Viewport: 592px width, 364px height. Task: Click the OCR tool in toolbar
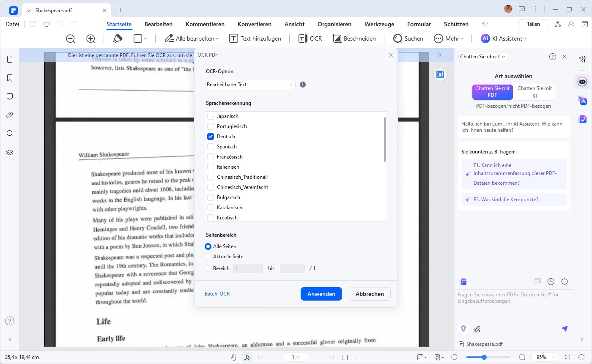(310, 38)
